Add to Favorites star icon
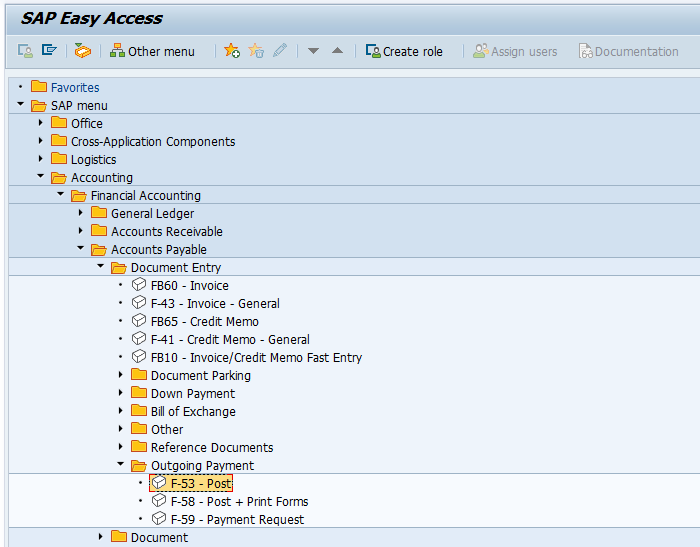700x547 pixels. tap(232, 50)
